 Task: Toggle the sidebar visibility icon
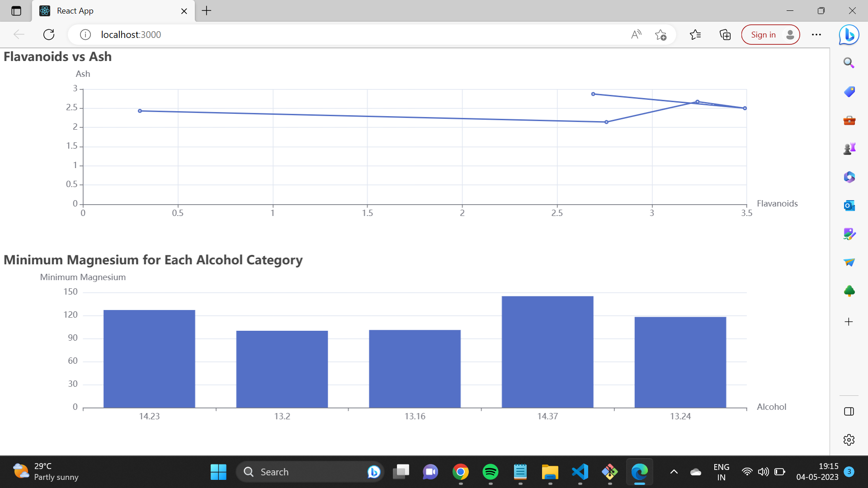click(849, 411)
